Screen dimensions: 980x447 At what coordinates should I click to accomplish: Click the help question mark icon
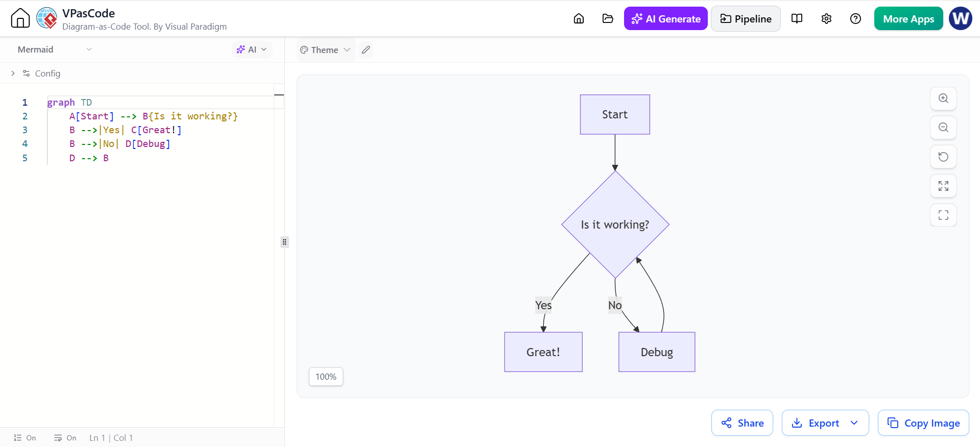[x=855, y=19]
